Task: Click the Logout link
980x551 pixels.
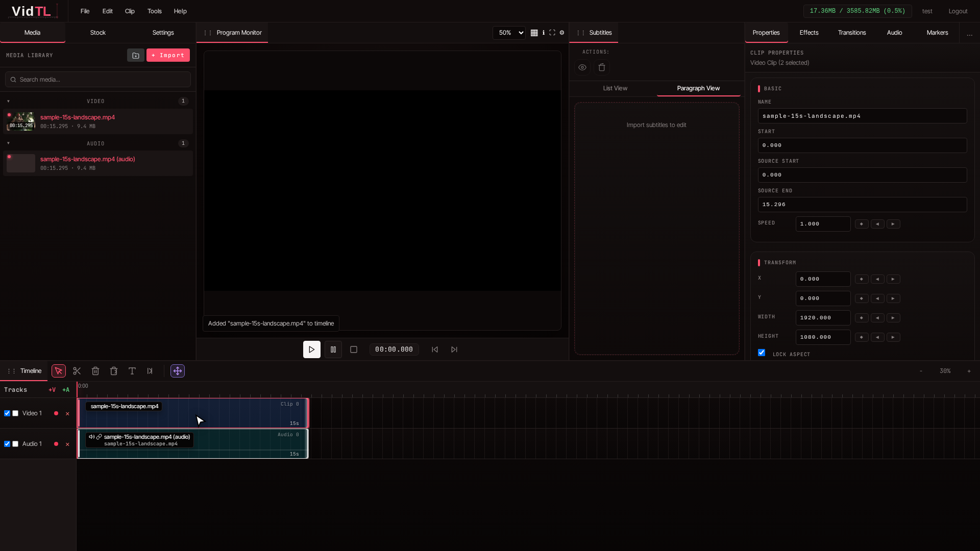Action: point(958,11)
